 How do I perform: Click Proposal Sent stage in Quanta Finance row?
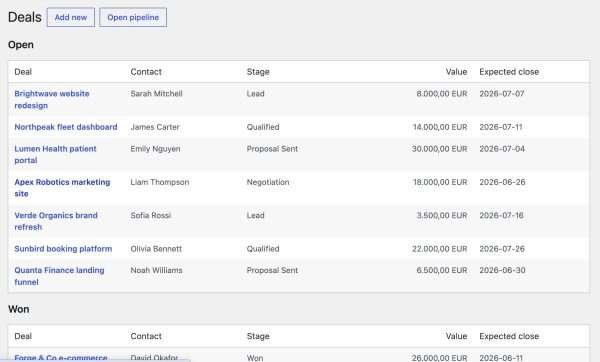[x=272, y=270]
